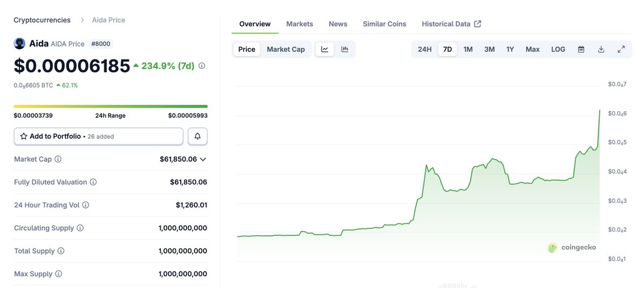Expand the chart to fullscreen
Screen dimensions: 644x288
click(621, 49)
